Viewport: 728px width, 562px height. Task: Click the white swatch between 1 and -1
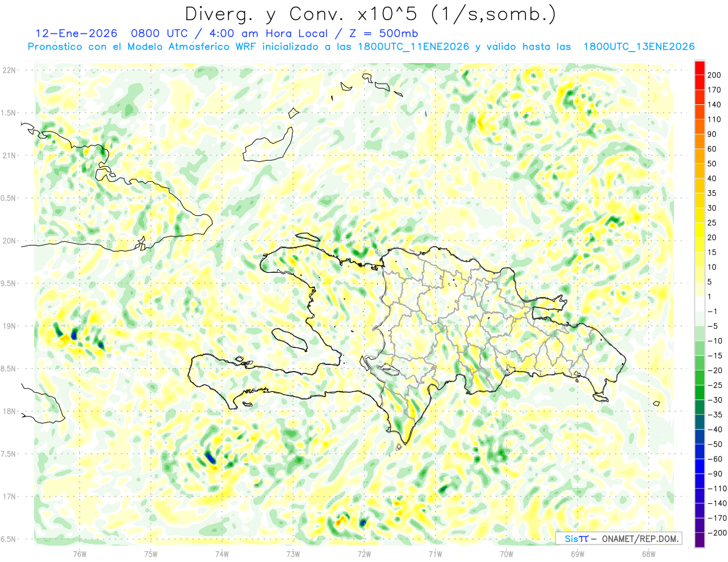click(x=699, y=304)
